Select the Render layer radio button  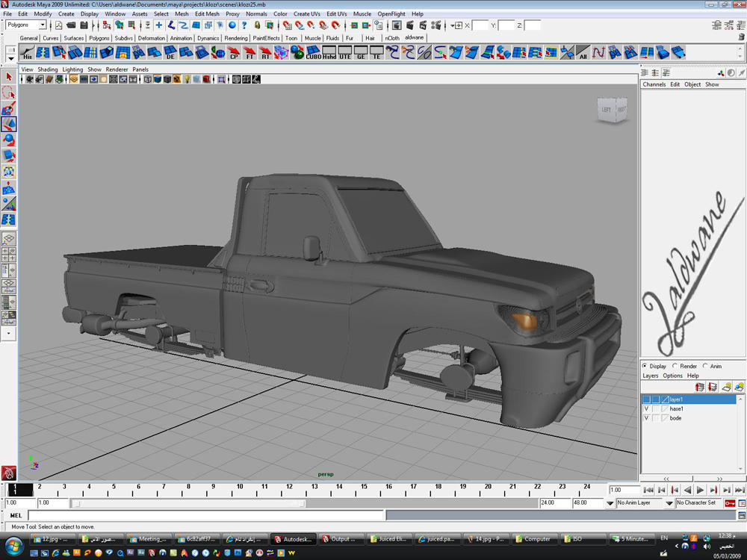(x=675, y=366)
